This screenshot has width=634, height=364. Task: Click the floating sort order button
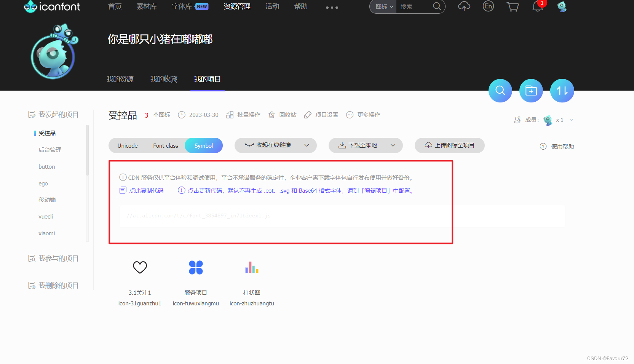(562, 91)
